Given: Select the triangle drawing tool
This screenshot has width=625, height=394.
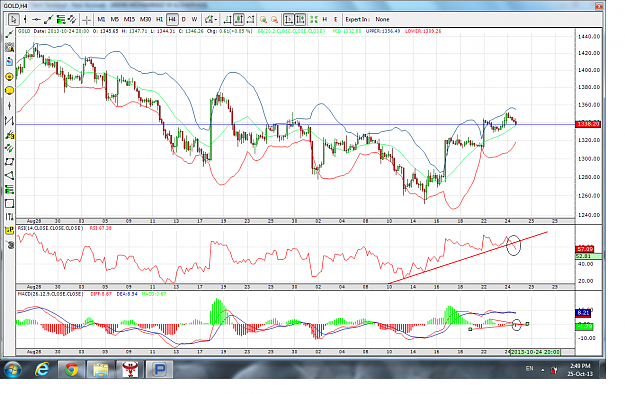Looking at the screenshot, I should [9, 175].
